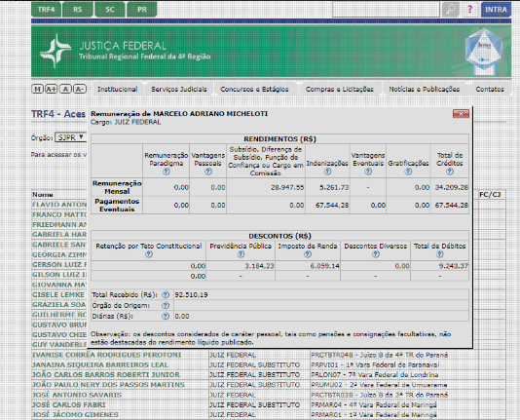The width and height of the screenshot is (520, 420).
Task: Open the FRANCO MATTO... name link
Action: (x=59, y=214)
